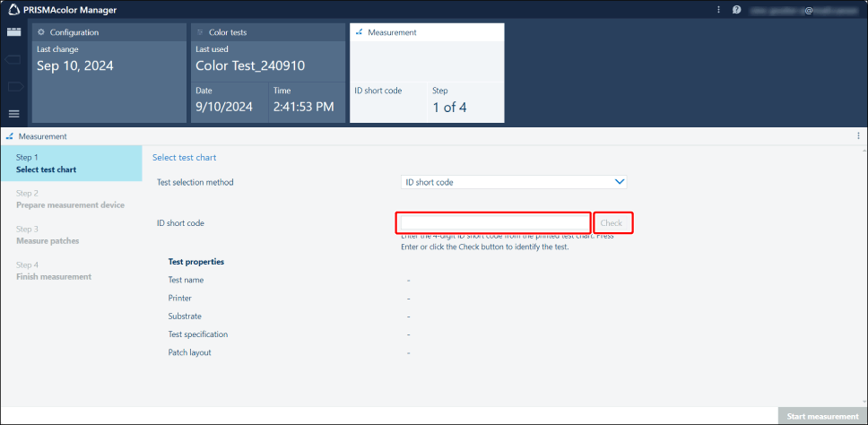Select Step 1 Select test chart

point(72,163)
